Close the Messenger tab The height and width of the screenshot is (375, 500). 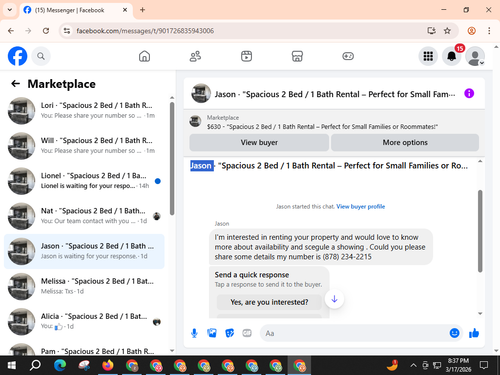(125, 10)
